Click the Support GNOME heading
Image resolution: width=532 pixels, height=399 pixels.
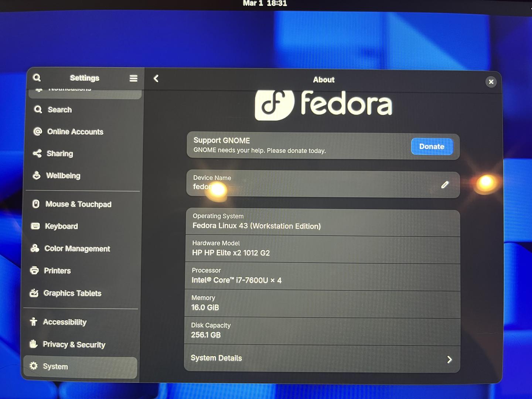222,140
